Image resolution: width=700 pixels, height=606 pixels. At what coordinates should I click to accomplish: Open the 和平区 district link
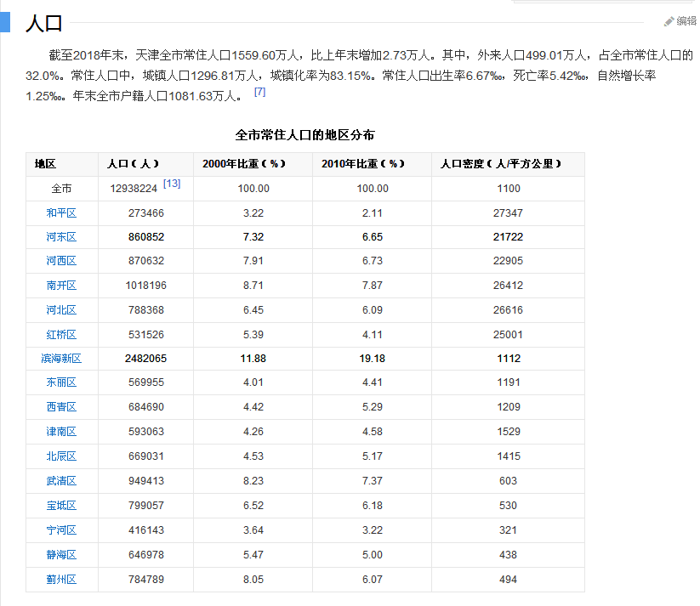point(61,212)
